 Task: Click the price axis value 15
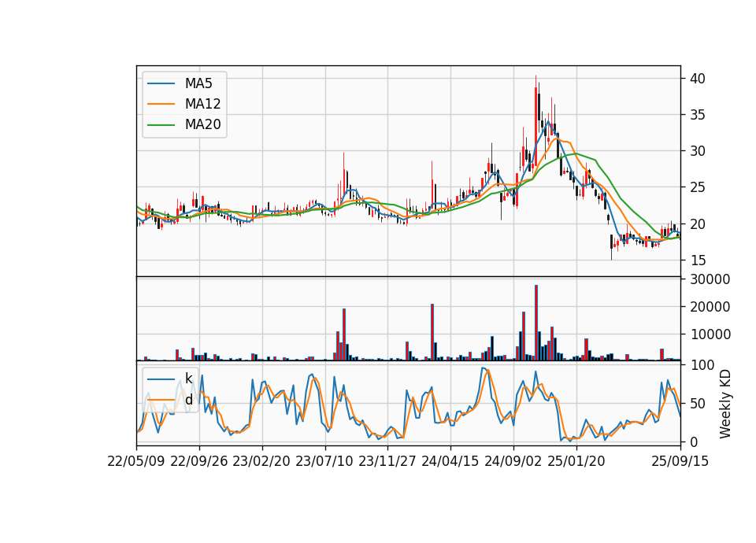pos(697,260)
